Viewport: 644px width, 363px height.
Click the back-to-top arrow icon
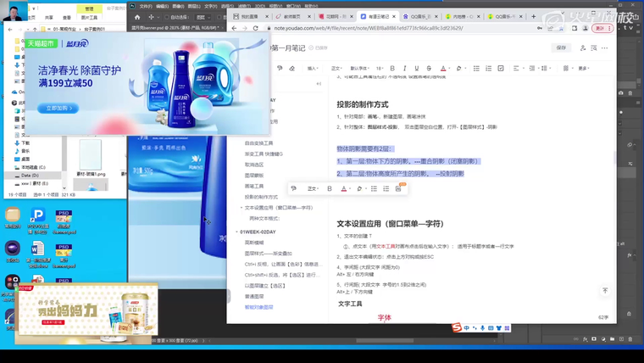tap(605, 290)
